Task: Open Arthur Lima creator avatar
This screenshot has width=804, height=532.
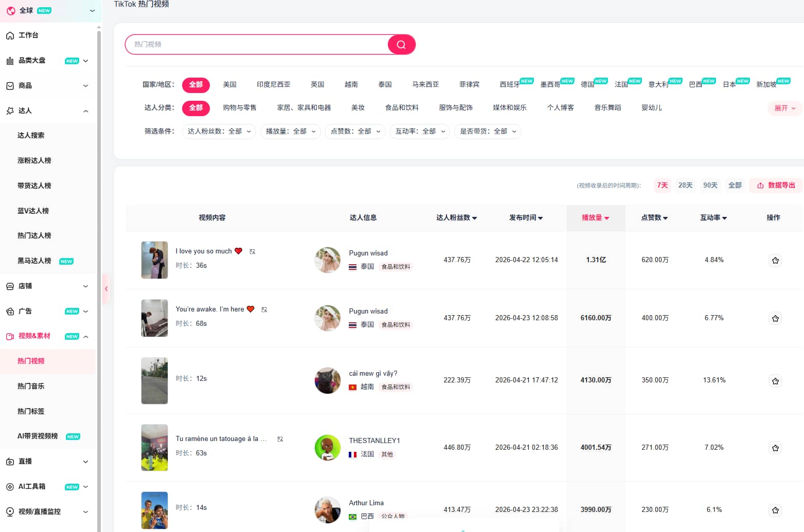Action: [328, 510]
